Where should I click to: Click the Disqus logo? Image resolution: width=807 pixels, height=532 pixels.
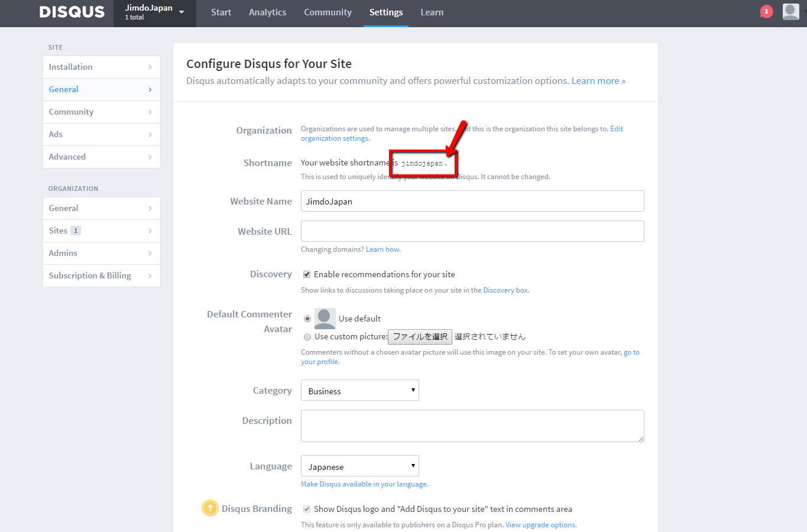click(x=72, y=12)
